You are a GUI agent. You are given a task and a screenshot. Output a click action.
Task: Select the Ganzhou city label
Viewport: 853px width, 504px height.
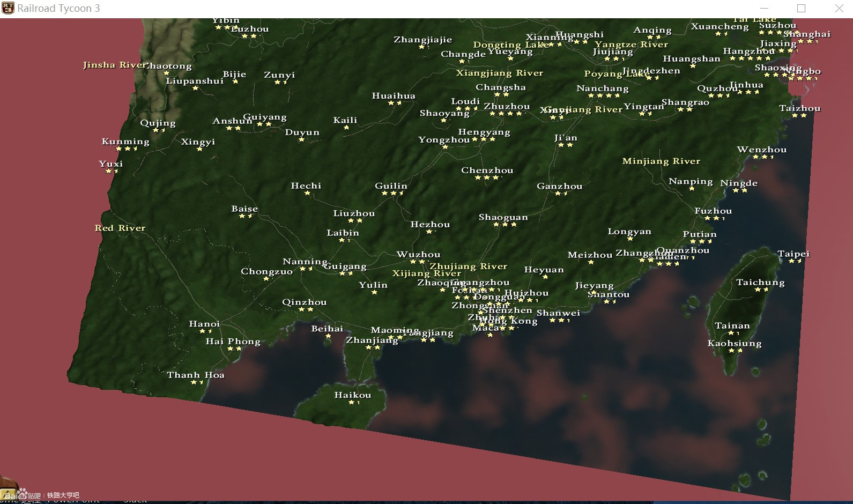[559, 186]
